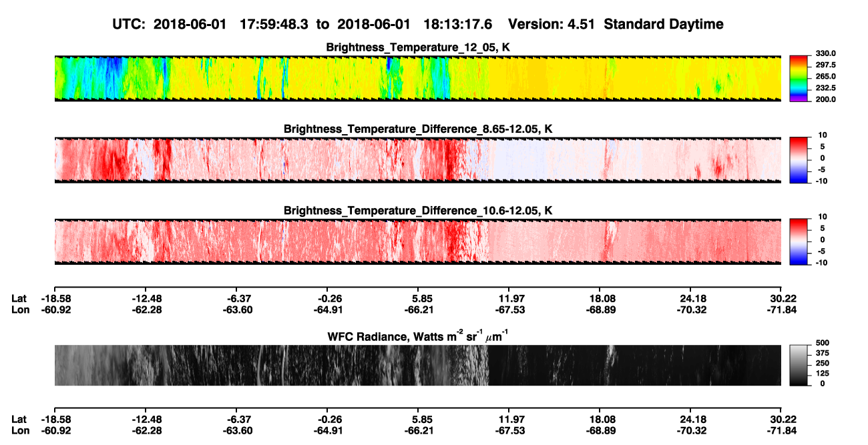This screenshot has width=868, height=445.
Task: Click the 330.0 colorbar label
Action: pos(826,53)
